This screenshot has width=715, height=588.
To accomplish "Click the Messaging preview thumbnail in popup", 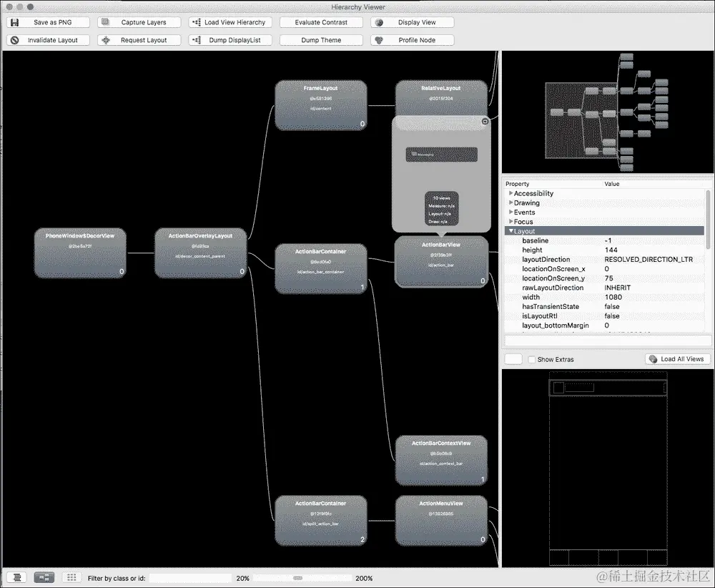I will click(x=441, y=155).
